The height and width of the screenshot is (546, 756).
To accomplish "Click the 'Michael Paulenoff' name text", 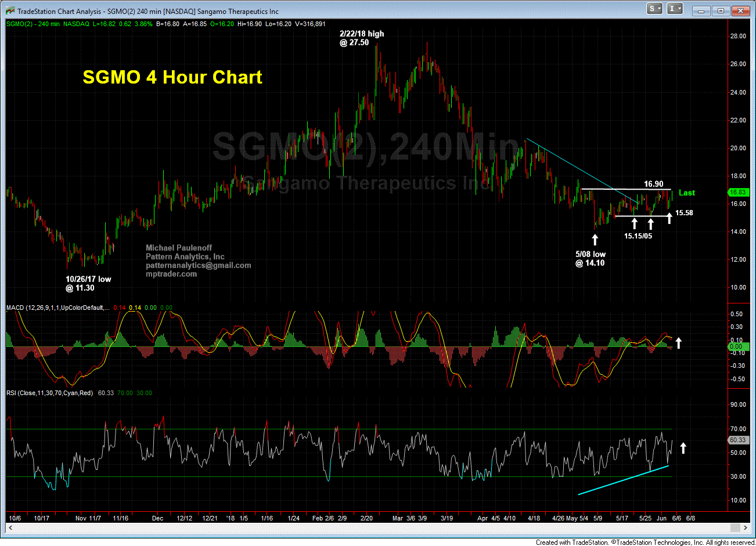I will (179, 248).
